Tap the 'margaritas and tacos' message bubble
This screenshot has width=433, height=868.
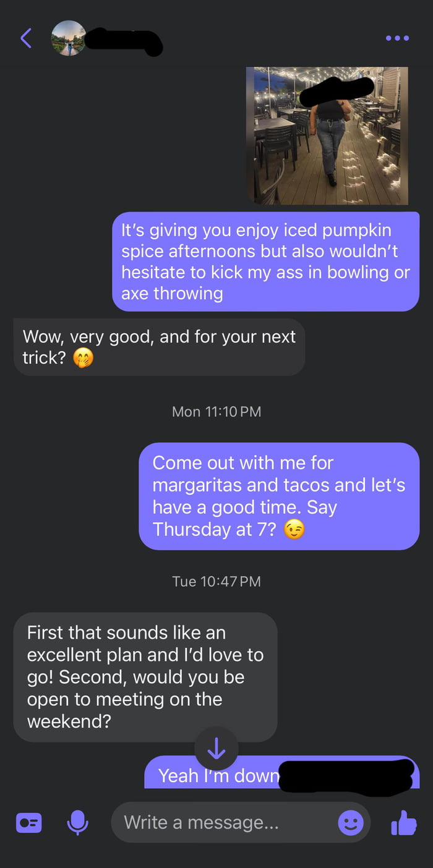(279, 496)
